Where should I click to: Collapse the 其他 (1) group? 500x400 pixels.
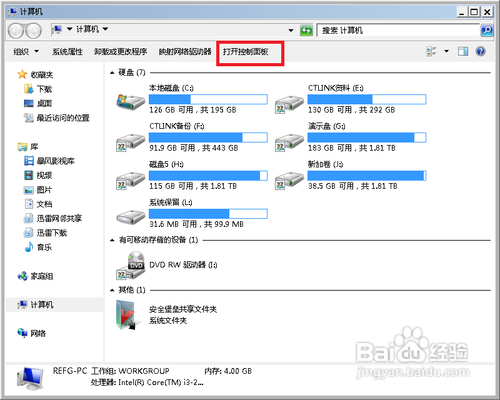click(112, 290)
